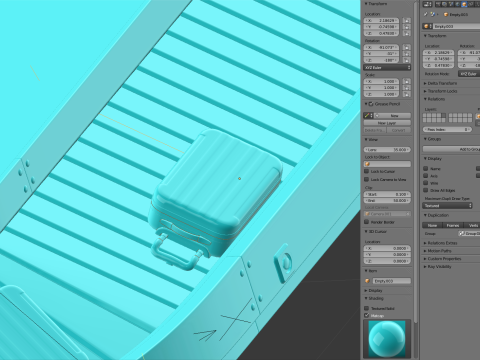The height and width of the screenshot is (360, 480).
Task: Select None duplication option
Action: (432, 225)
